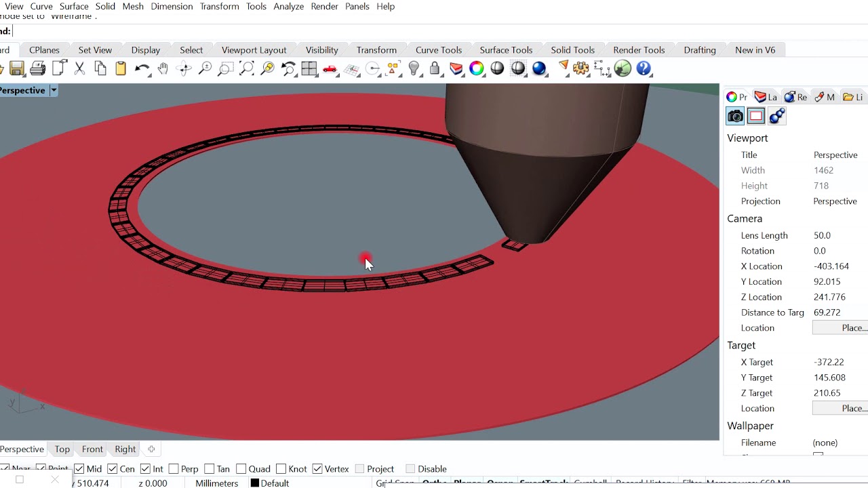Select the Cut scissors icon
This screenshot has height=488, width=868.
point(79,68)
